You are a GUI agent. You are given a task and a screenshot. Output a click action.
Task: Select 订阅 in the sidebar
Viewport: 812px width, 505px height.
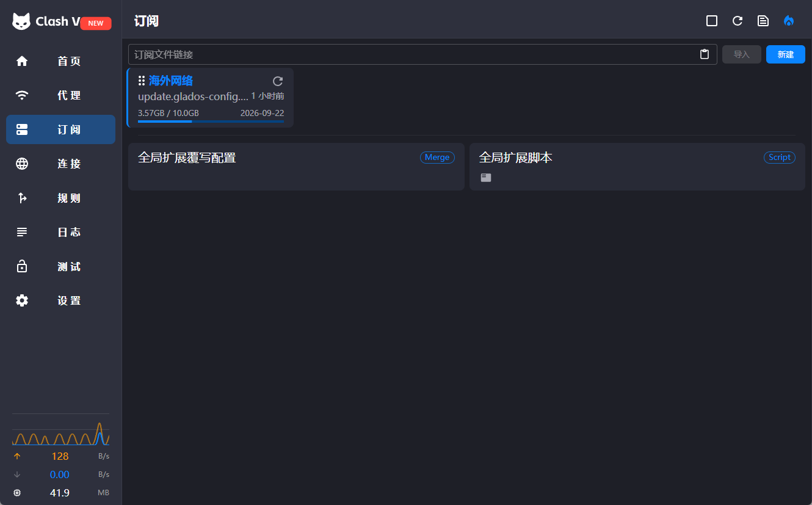[60, 129]
